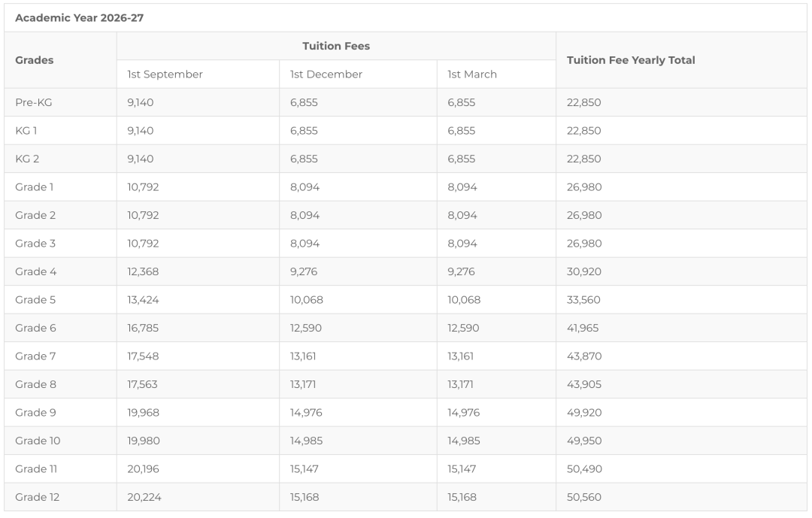
Task: Click the Tuition Fees header
Action: click(336, 46)
